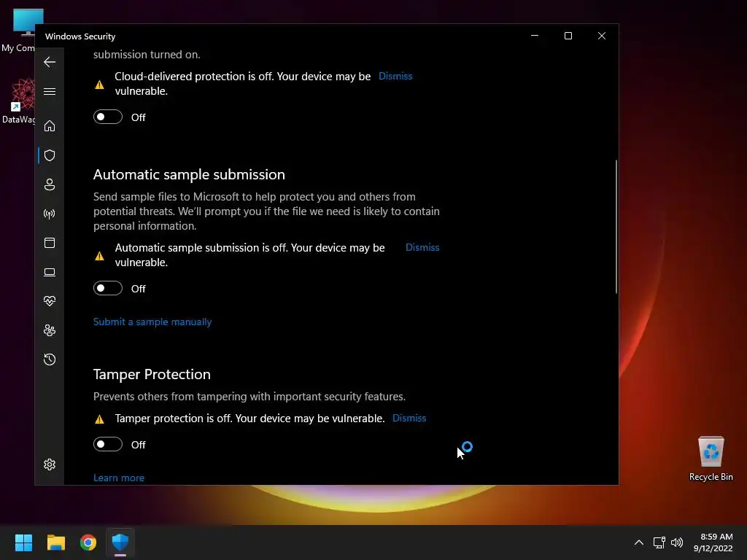The width and height of the screenshot is (747, 560).
Task: Open Device performance & health heart icon
Action: [50, 301]
